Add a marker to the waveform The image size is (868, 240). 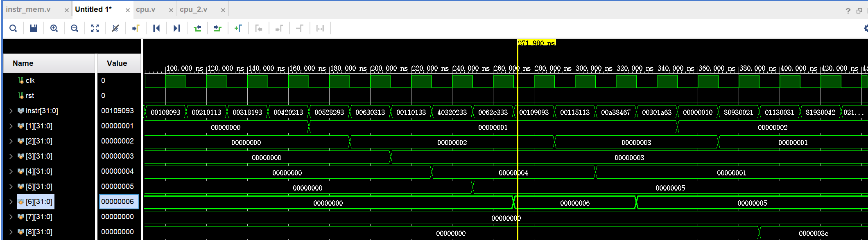point(238,28)
